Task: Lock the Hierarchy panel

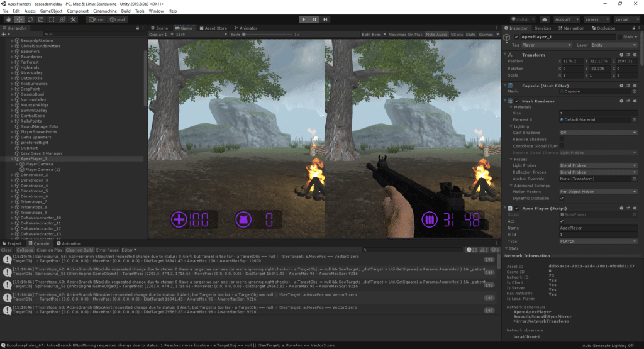Action: click(138, 28)
